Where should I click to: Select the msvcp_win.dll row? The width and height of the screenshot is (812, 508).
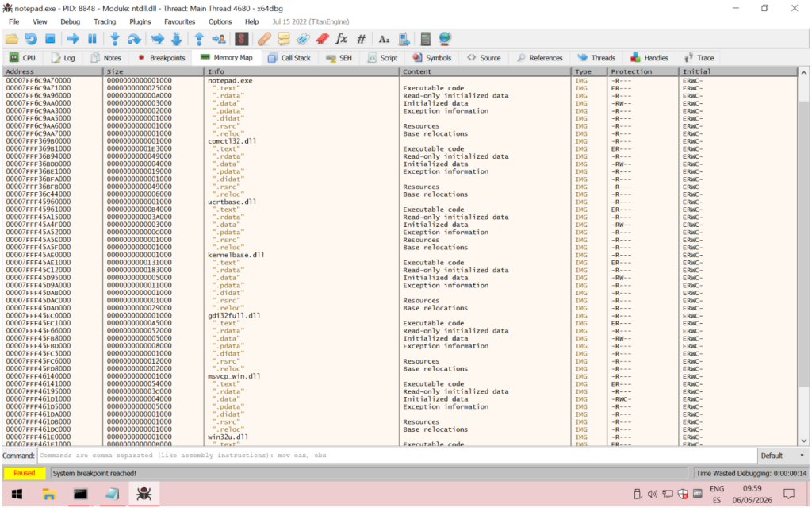click(x=400, y=376)
